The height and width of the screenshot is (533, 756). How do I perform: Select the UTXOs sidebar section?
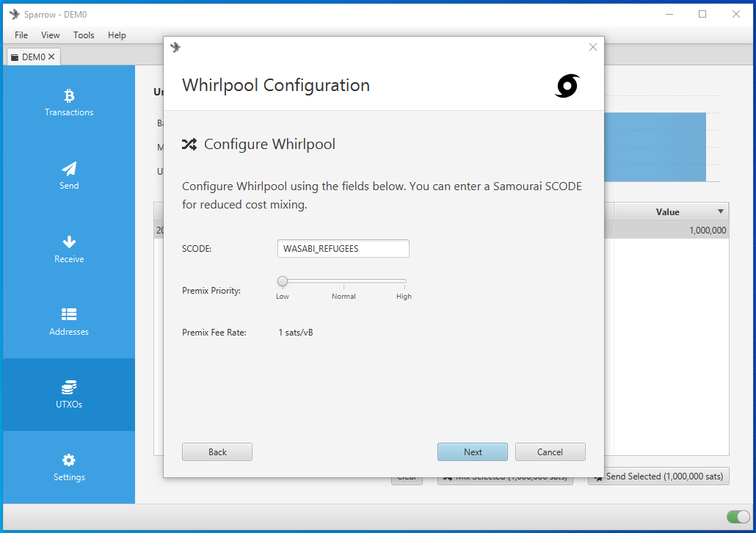click(69, 394)
